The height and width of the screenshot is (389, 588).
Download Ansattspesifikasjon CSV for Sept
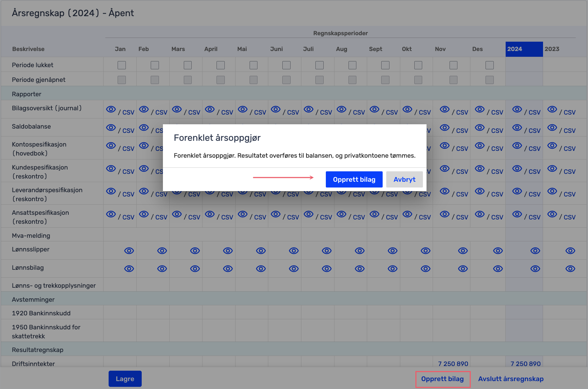[392, 217]
